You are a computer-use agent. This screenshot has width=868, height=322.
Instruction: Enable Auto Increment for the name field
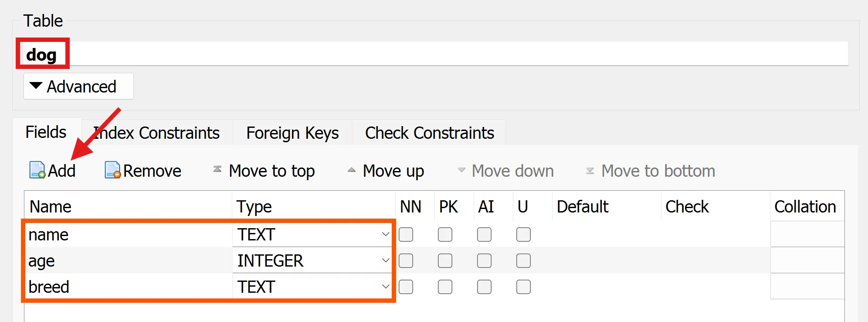(x=484, y=235)
